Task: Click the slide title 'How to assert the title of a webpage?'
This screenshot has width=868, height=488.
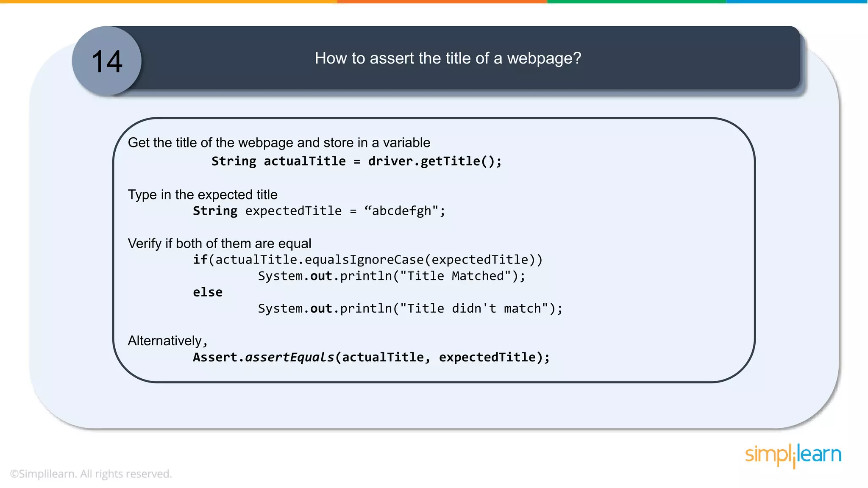Action: [448, 58]
